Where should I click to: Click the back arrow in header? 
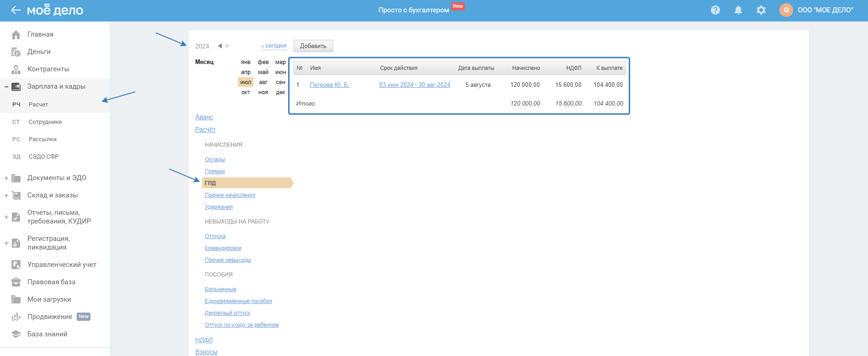click(x=16, y=10)
